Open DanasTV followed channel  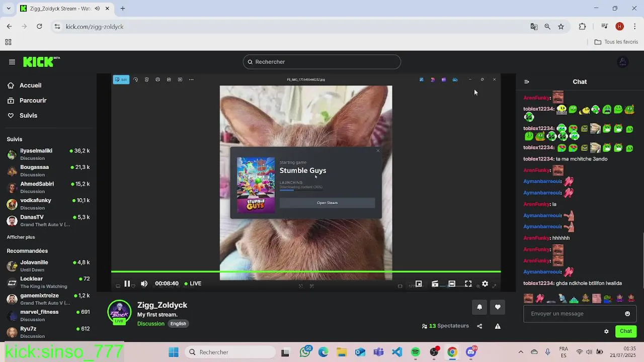[48, 221]
